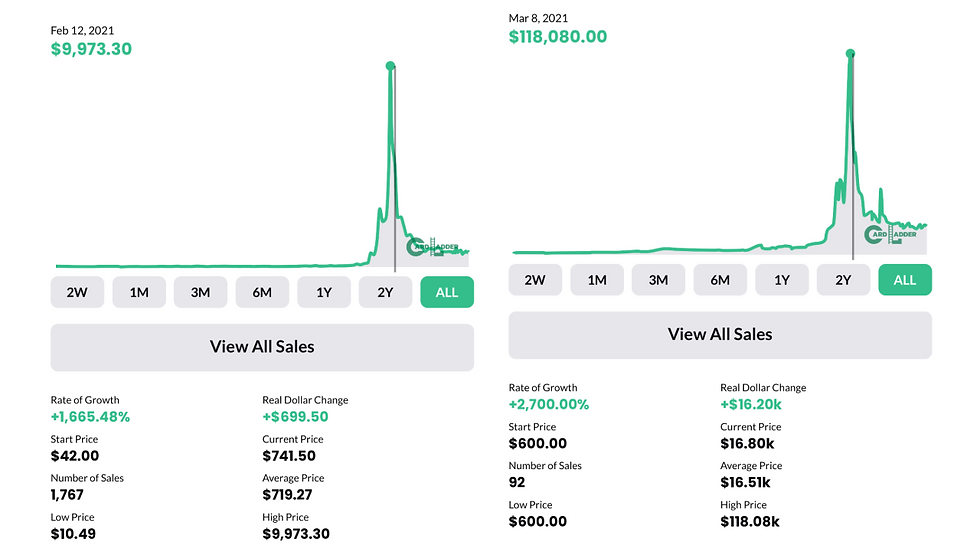Select the 2W range in right chart

click(535, 280)
